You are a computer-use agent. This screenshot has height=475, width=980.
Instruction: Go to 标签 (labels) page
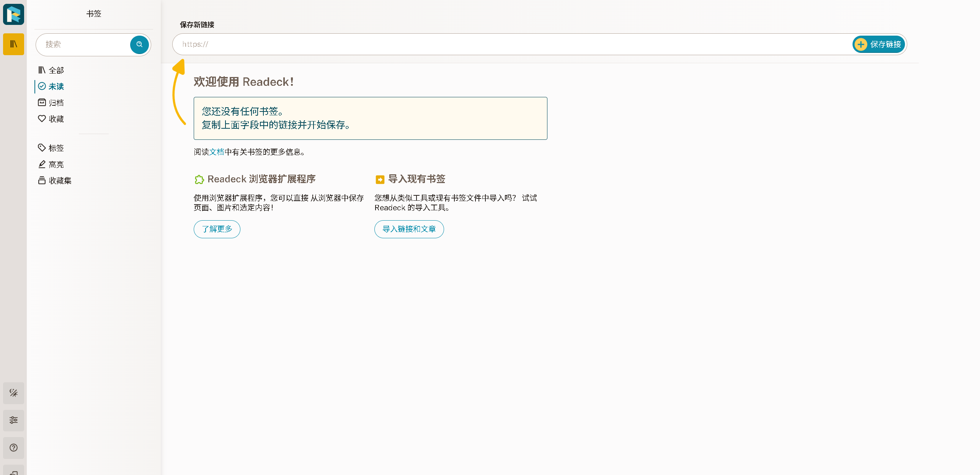(x=56, y=148)
